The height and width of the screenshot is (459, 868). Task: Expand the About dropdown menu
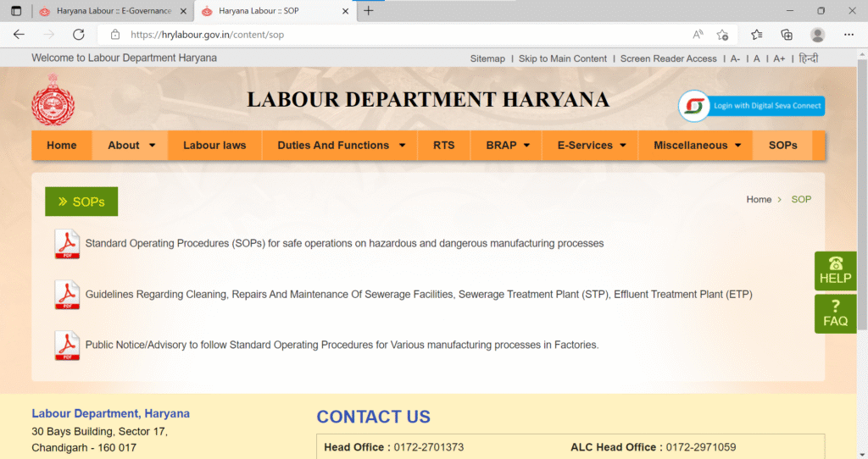point(131,146)
